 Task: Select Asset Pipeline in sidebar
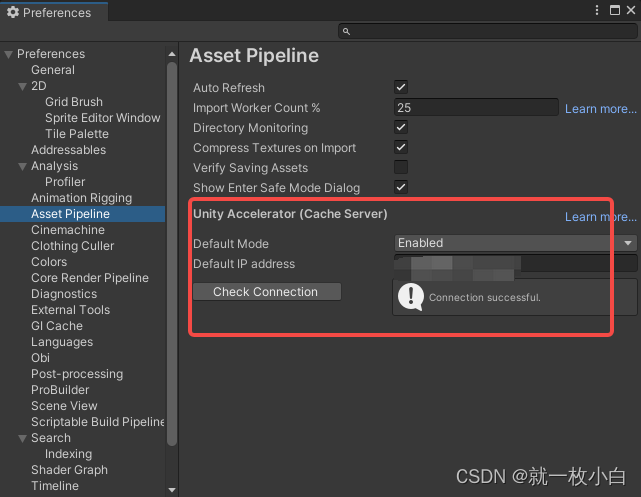pyautogui.click(x=83, y=214)
